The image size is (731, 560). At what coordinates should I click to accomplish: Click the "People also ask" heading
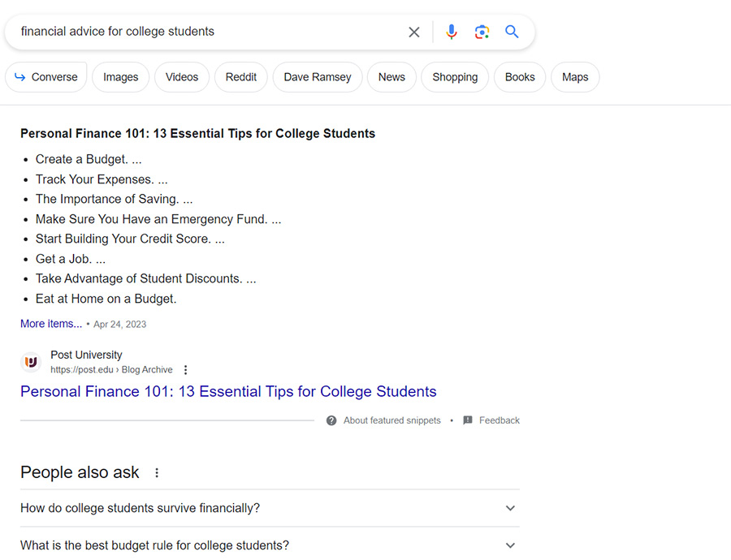tap(80, 472)
